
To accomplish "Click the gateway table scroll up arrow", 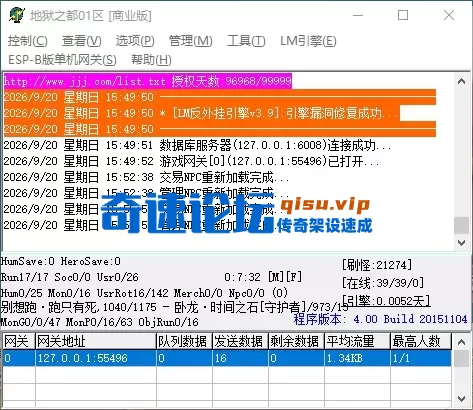I will click(x=462, y=342).
